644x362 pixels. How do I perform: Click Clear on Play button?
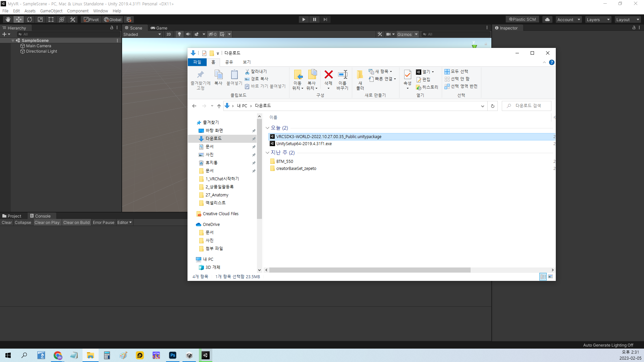click(x=47, y=223)
